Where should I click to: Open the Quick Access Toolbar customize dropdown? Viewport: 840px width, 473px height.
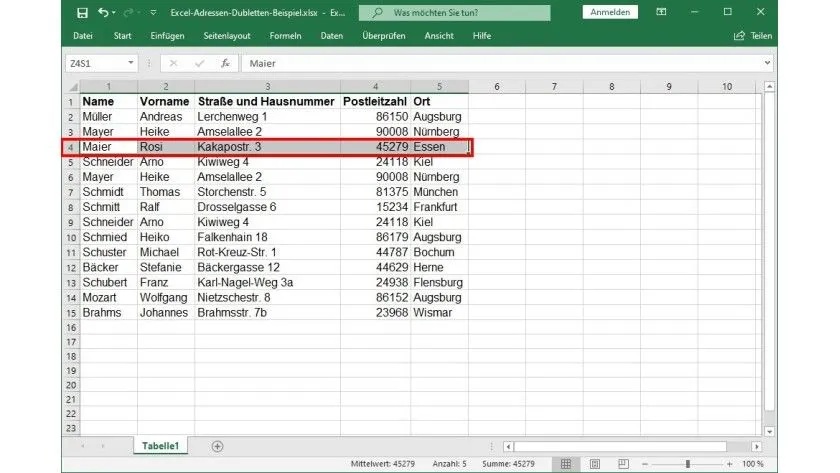[x=151, y=12]
